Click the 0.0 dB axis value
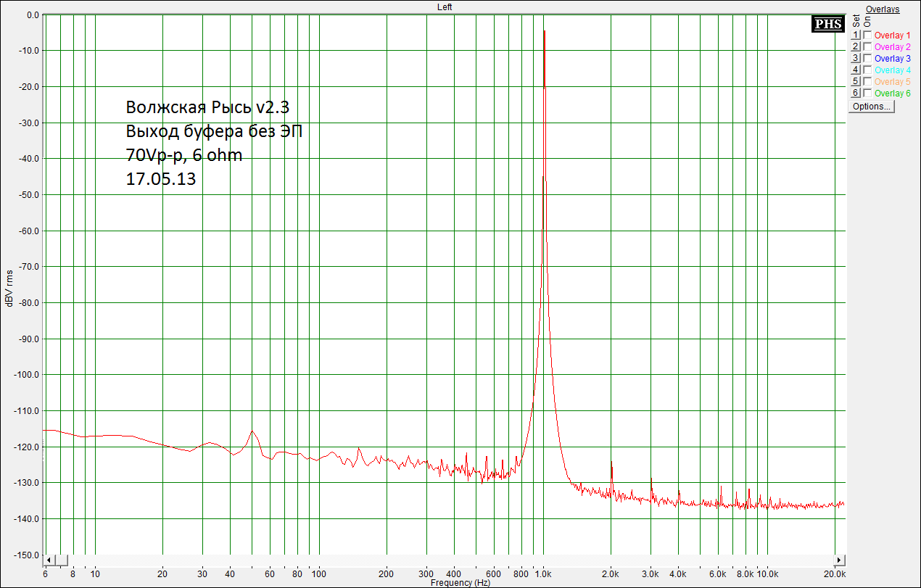The image size is (921, 588). 32,15
